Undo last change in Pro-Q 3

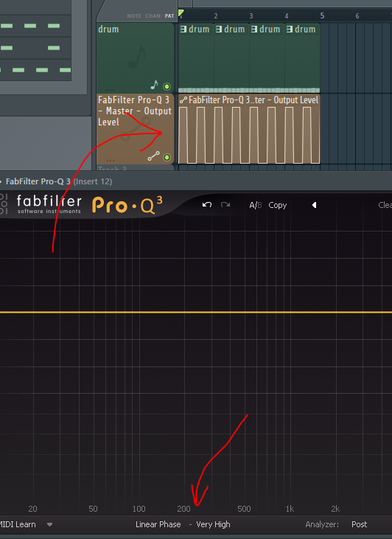click(x=207, y=205)
